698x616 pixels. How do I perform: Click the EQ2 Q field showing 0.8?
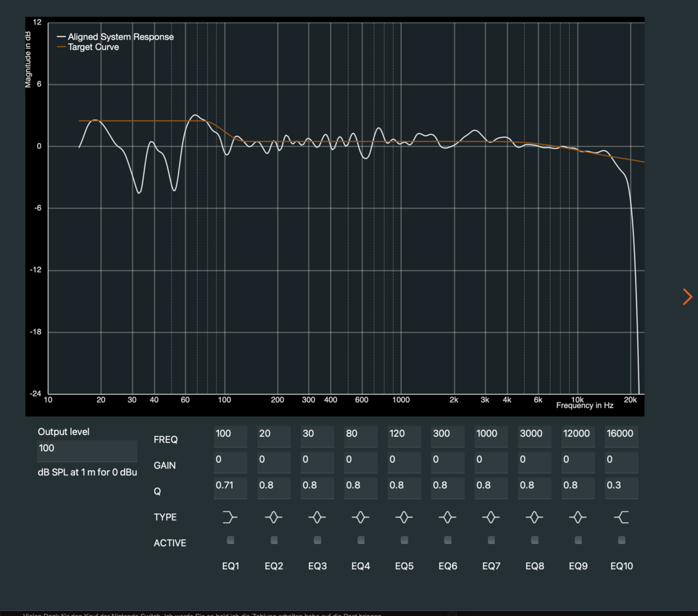pyautogui.click(x=274, y=488)
